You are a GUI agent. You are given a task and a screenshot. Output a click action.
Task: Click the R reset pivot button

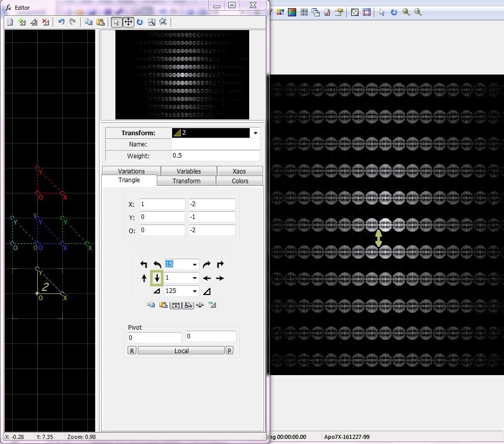click(132, 351)
